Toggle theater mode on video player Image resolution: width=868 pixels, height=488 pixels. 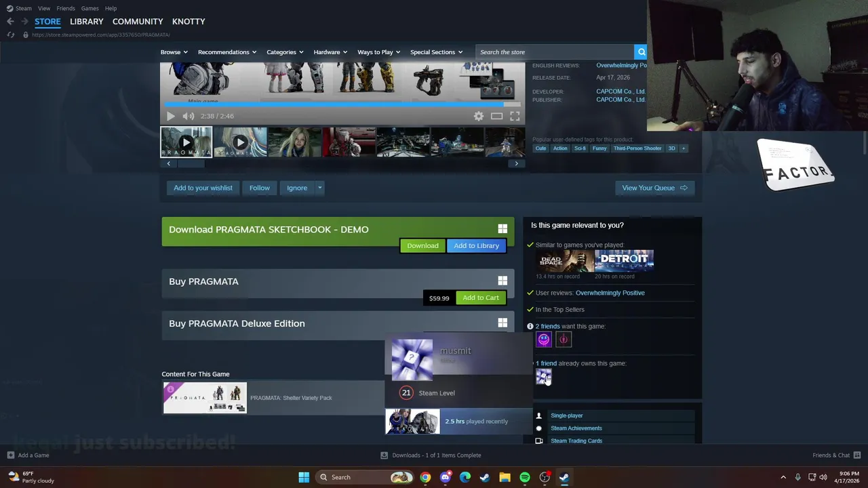tap(496, 116)
